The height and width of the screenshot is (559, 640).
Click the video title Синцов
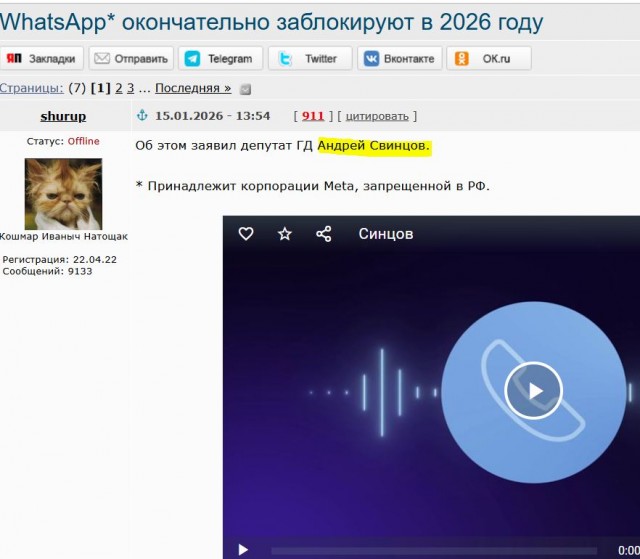386,234
